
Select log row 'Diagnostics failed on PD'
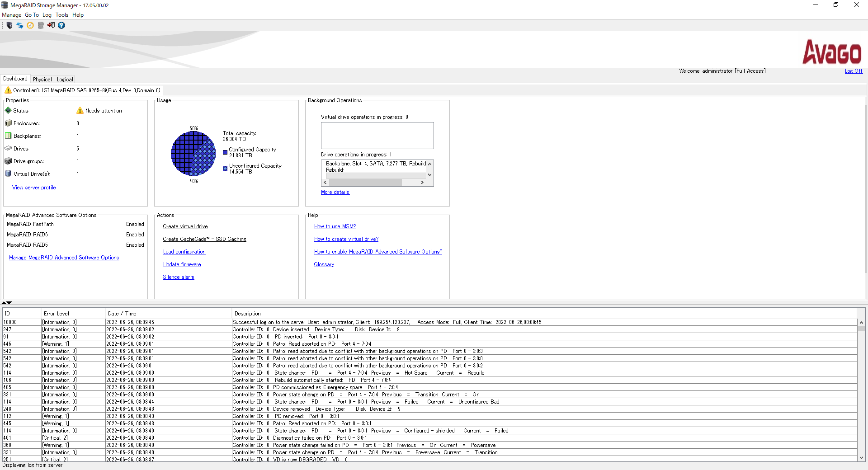point(429,438)
